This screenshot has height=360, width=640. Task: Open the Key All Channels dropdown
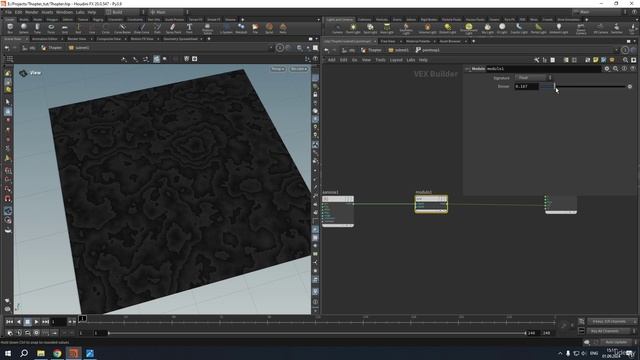click(612, 331)
